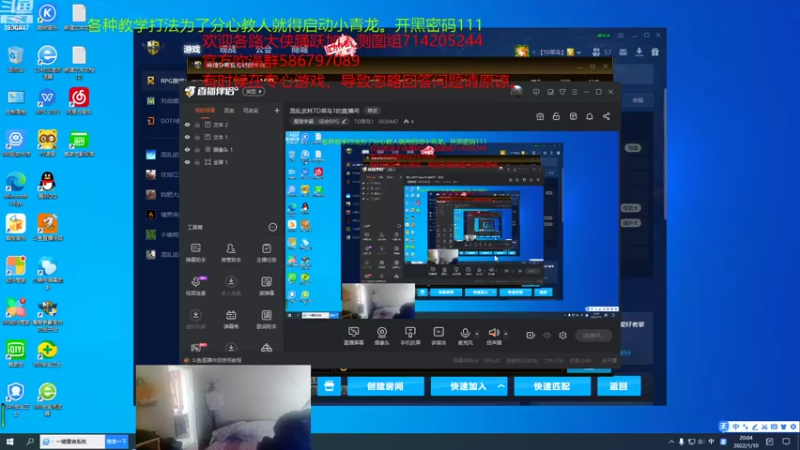
Task: Toggle the lock on 文本 2 source
Action: [x=197, y=124]
